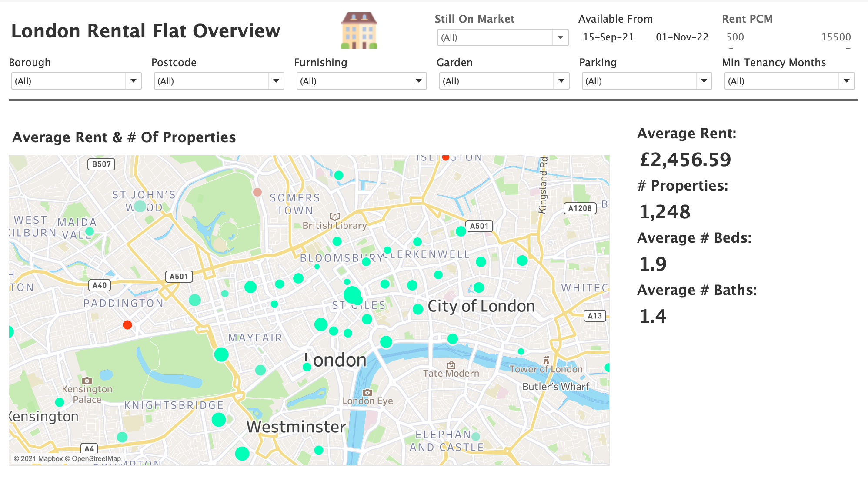This screenshot has width=868, height=488.
Task: Click the 01-Nov-22 end date field
Action: click(x=682, y=37)
